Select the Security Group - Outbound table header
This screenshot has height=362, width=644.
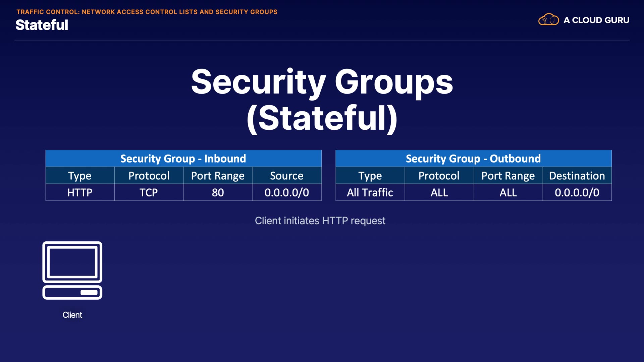click(x=473, y=159)
